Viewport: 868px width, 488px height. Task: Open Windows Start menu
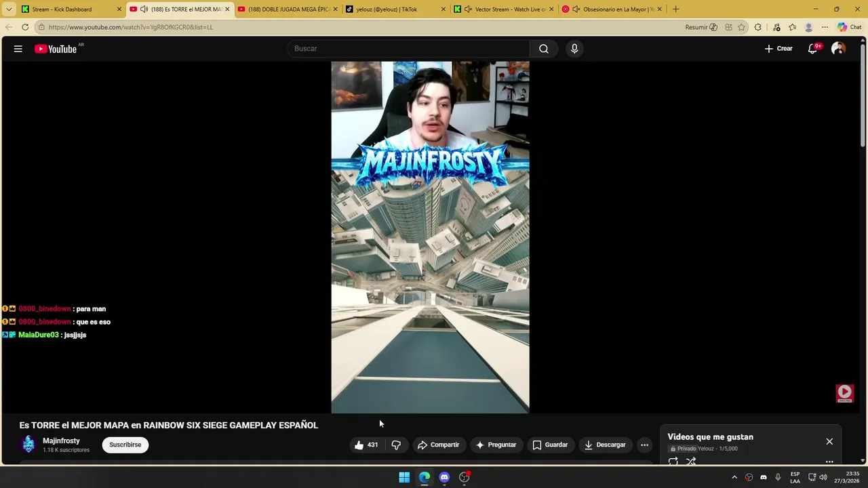[x=404, y=477]
